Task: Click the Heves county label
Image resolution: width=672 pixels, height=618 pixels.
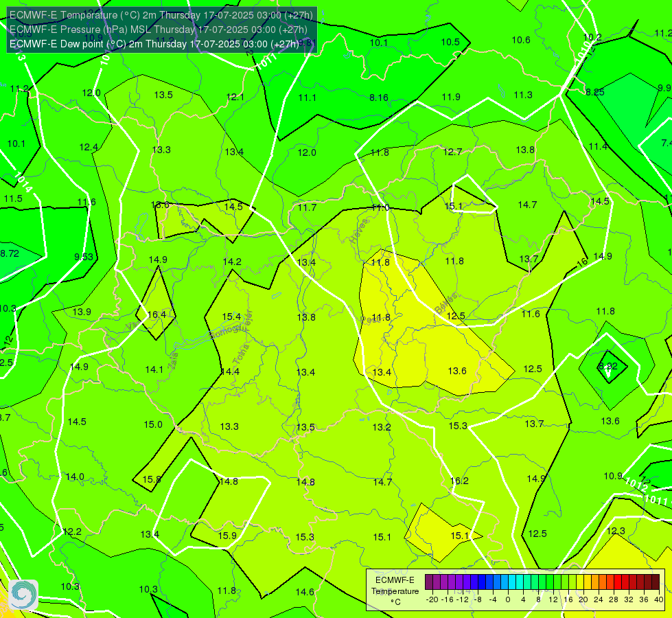Action: coord(359,231)
